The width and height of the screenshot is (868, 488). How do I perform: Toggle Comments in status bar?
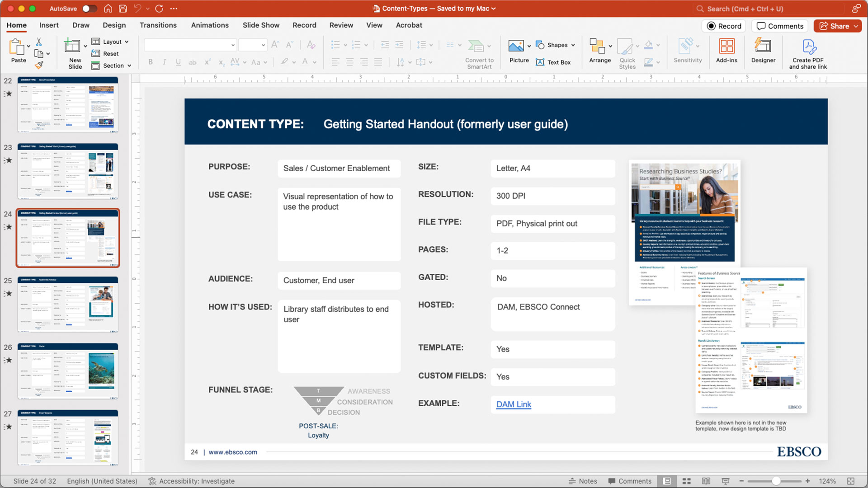(629, 481)
